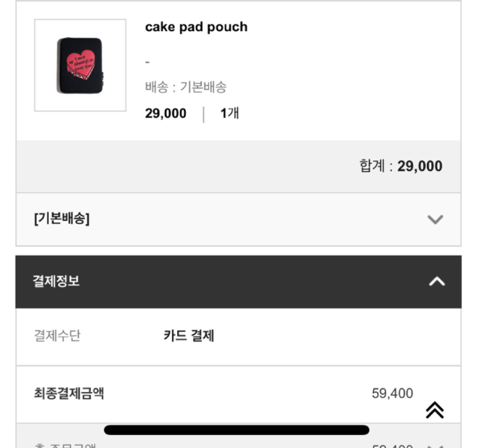The width and height of the screenshot is (480, 448).
Task: Click the 1개 quantity text
Action: [x=230, y=114]
